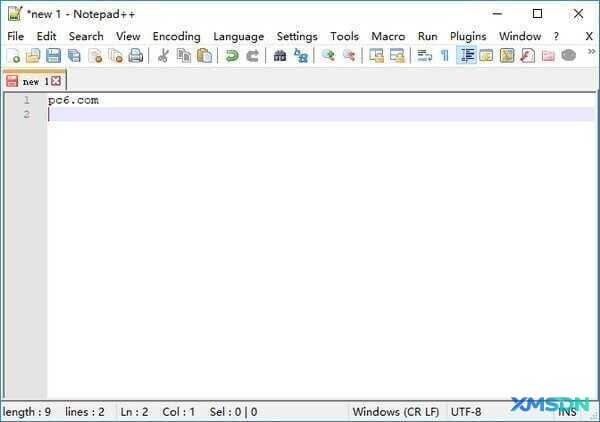Click the Notepad++ title bar app icon

tap(15, 14)
